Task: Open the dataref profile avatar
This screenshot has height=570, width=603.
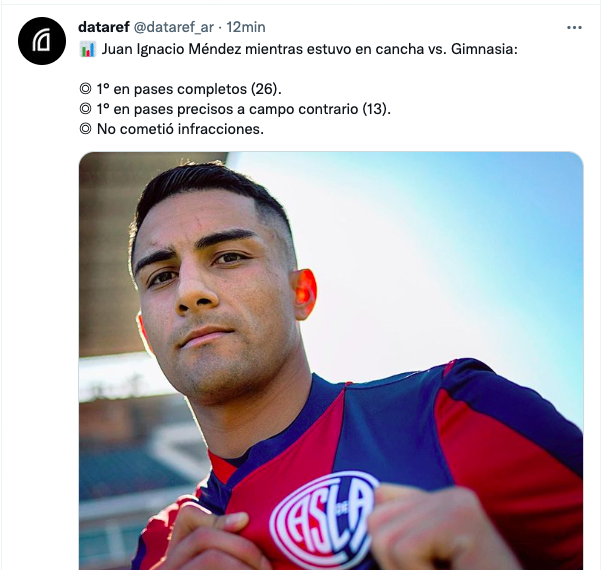Action: 42,41
